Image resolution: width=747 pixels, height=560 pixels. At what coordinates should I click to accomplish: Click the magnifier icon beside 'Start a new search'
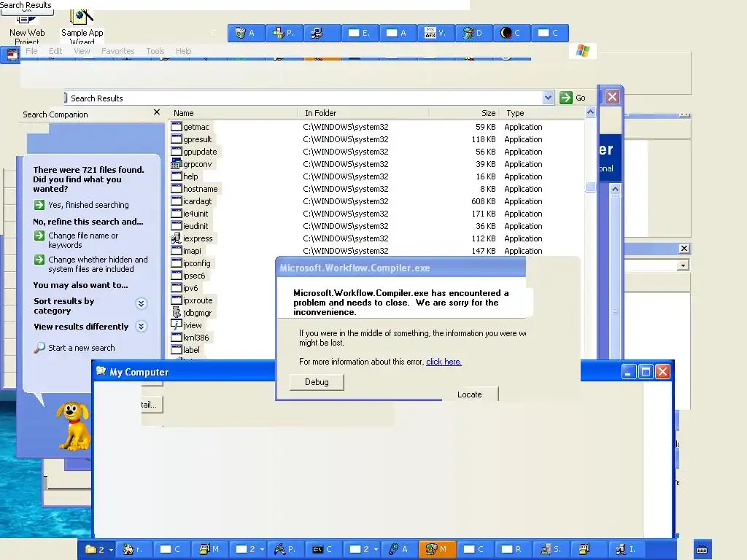pyautogui.click(x=39, y=348)
